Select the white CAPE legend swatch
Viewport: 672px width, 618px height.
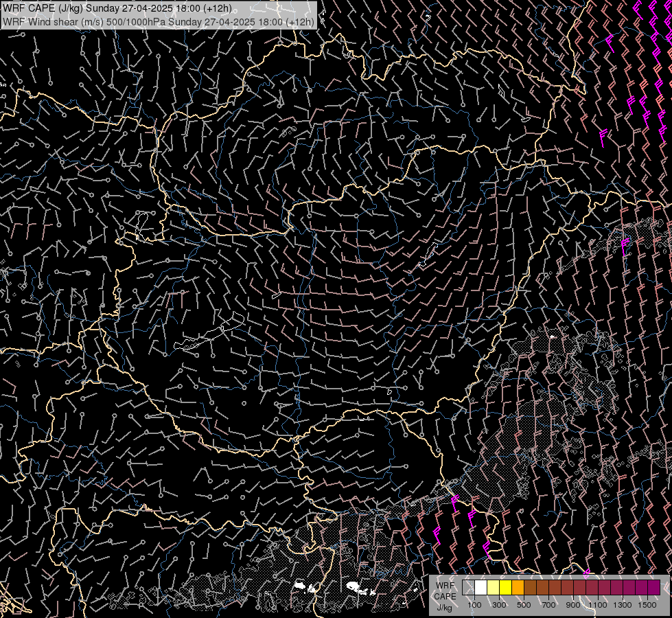[x=481, y=588]
